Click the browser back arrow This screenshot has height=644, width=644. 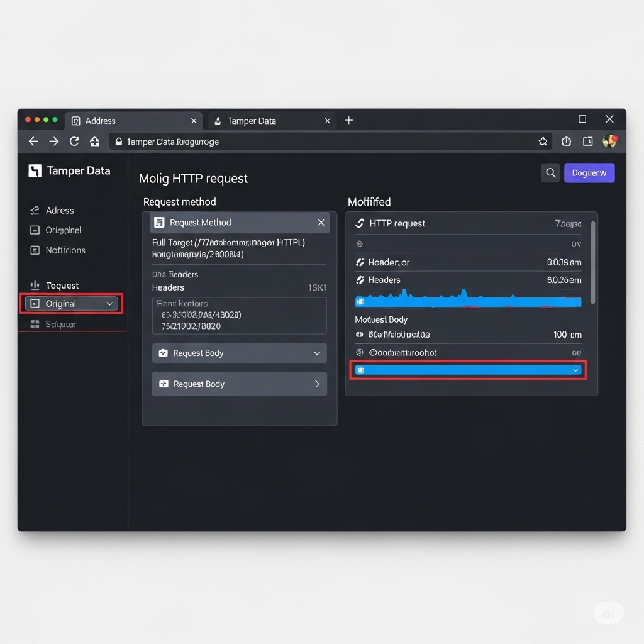pyautogui.click(x=33, y=142)
